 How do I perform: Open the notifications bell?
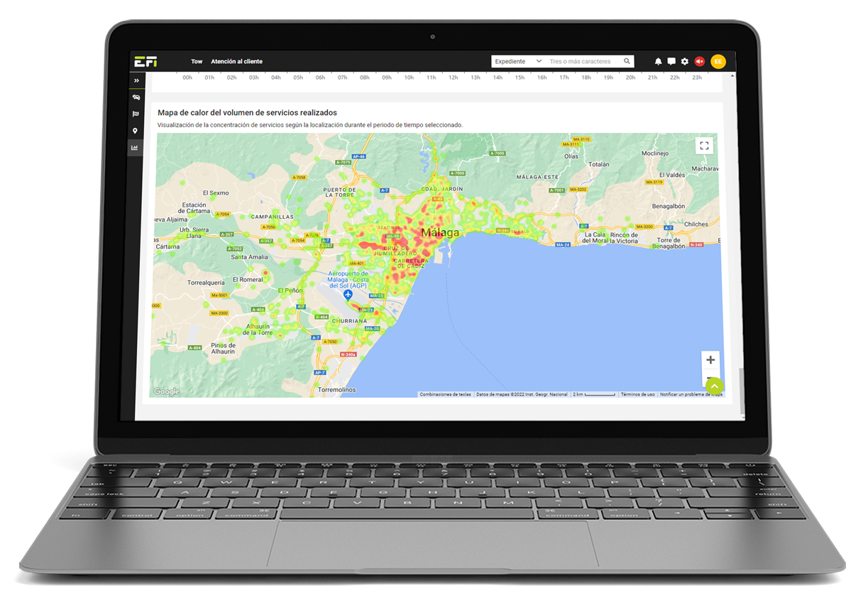tap(658, 62)
